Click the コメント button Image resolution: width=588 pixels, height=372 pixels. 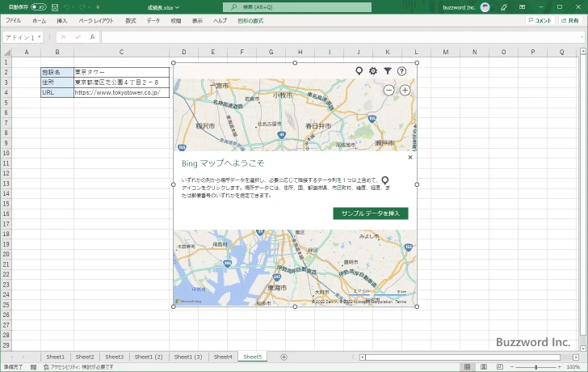pos(540,21)
